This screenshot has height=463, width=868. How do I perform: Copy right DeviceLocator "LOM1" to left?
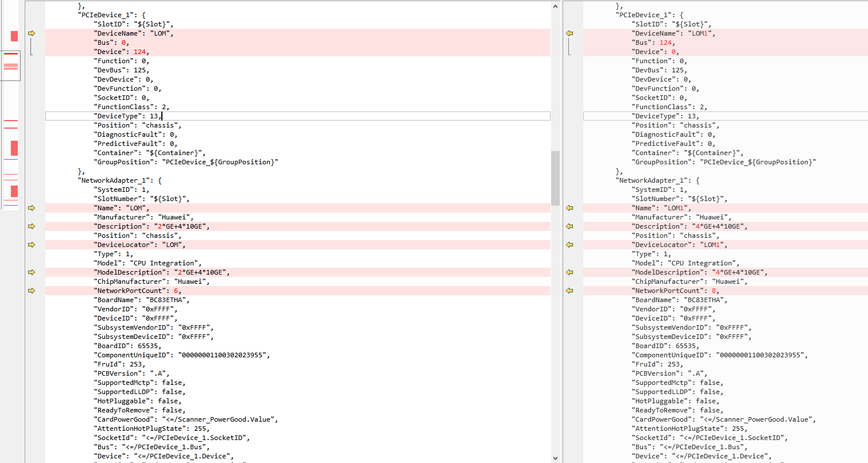point(570,245)
